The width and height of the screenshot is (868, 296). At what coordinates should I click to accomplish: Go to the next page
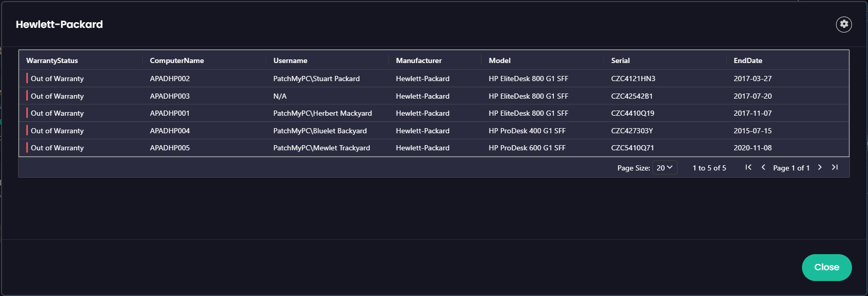(x=820, y=167)
